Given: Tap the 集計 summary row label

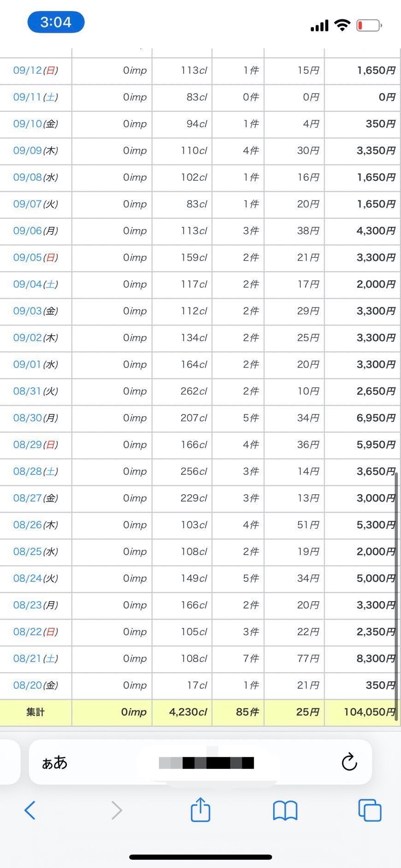Looking at the screenshot, I should 35,712.
